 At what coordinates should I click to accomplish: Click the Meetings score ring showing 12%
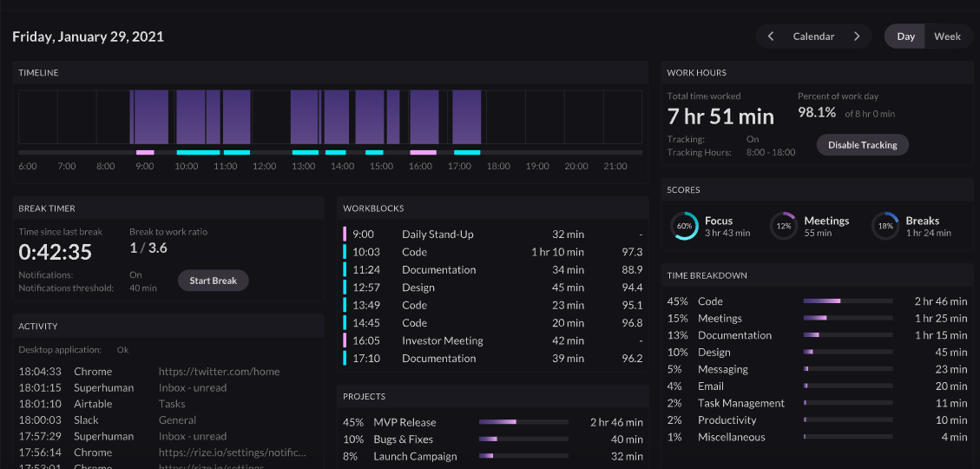[784, 226]
